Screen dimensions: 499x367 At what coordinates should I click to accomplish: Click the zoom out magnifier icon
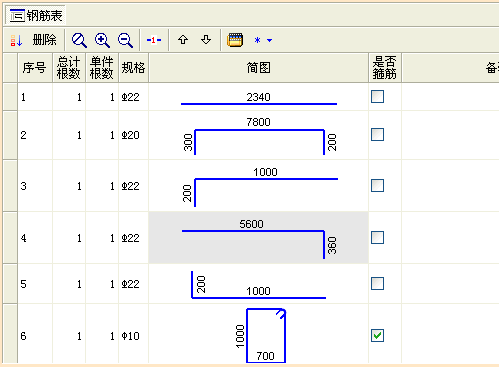pos(125,40)
